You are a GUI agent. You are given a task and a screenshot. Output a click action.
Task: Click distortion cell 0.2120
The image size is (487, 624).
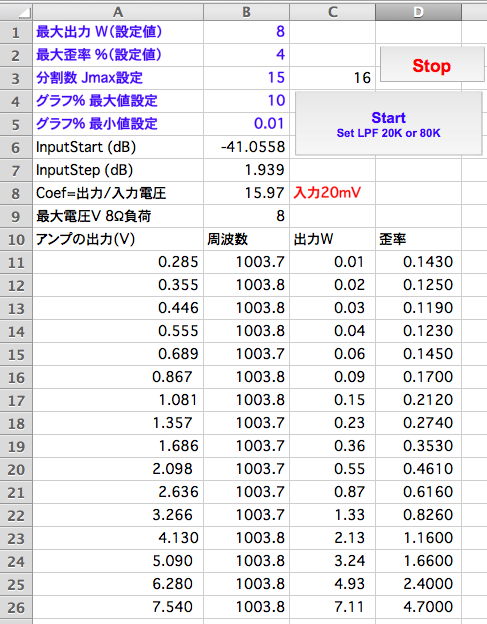click(418, 400)
